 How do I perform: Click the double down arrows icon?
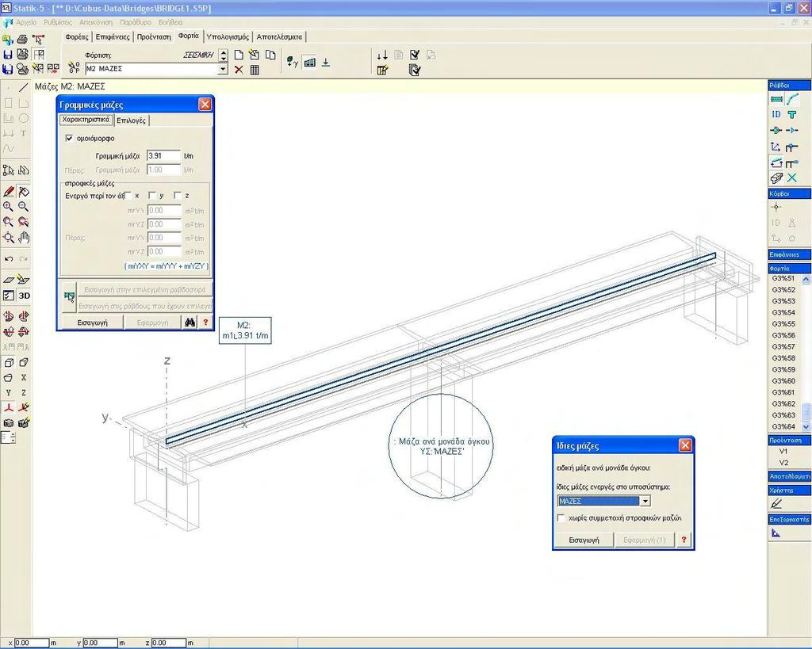382,55
